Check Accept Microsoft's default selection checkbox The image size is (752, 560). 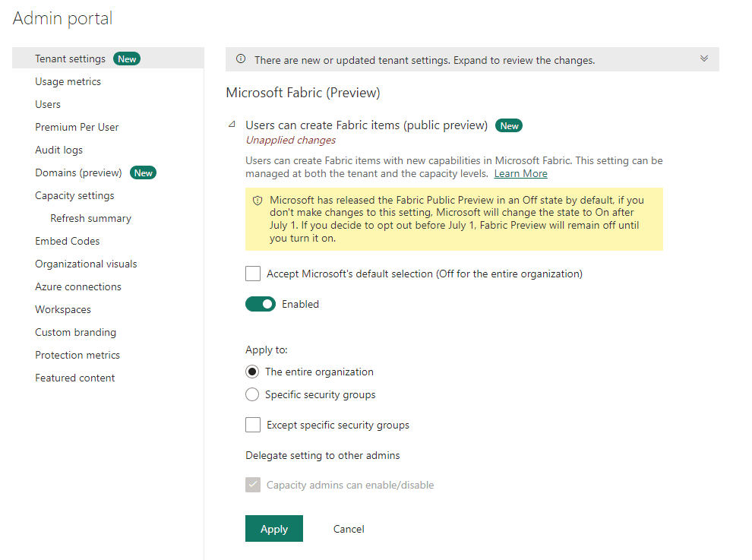(x=253, y=274)
